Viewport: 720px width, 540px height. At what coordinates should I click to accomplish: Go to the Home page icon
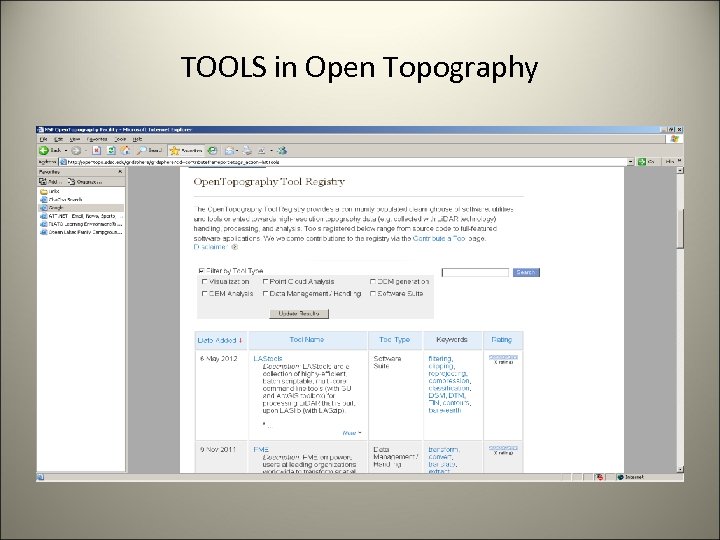(x=125, y=150)
